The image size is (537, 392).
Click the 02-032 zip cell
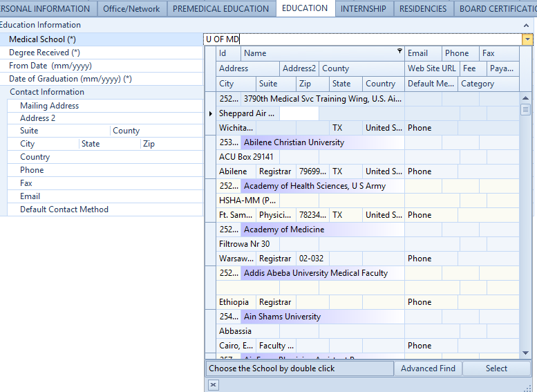point(312,259)
